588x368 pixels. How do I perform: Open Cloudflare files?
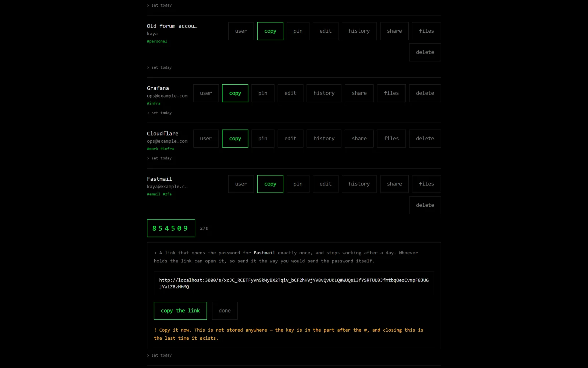click(391, 139)
